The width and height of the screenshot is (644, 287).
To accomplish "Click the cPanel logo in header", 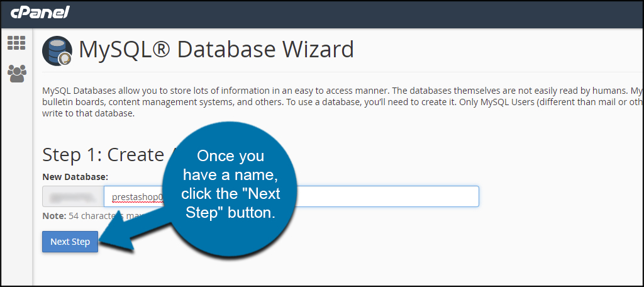I will pyautogui.click(x=40, y=13).
